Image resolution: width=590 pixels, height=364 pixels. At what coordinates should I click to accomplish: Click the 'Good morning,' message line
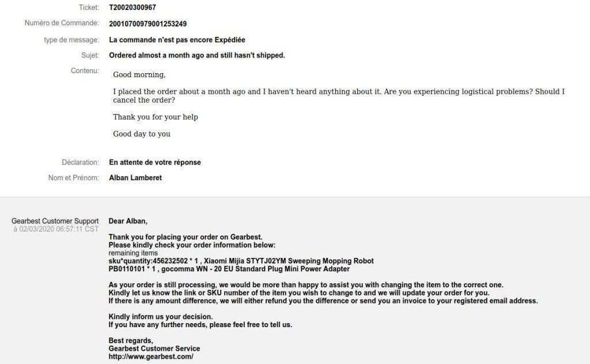coord(139,74)
